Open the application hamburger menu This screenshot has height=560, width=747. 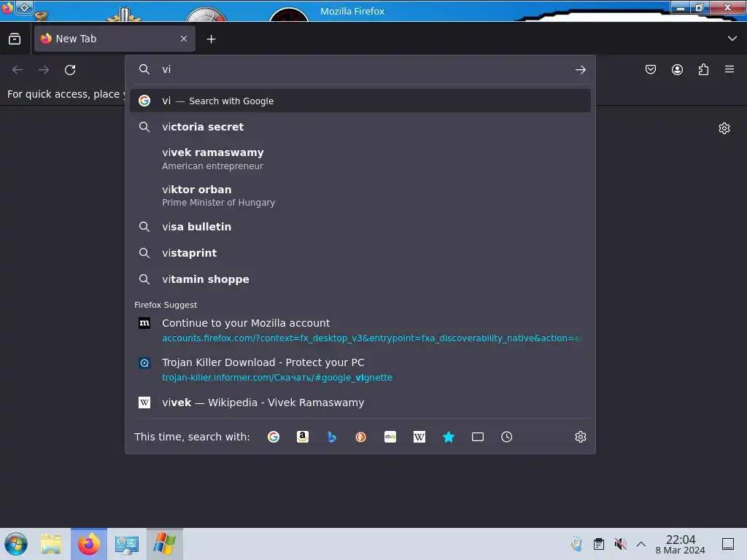click(x=729, y=69)
